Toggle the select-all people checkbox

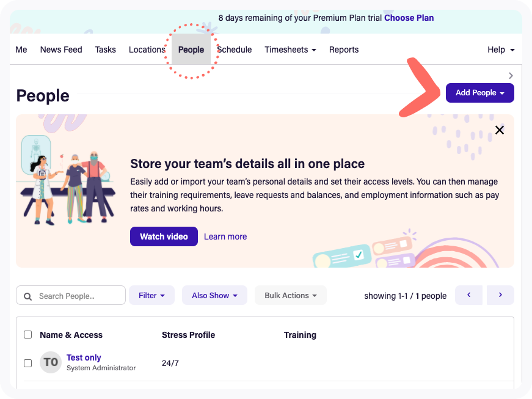point(27,335)
